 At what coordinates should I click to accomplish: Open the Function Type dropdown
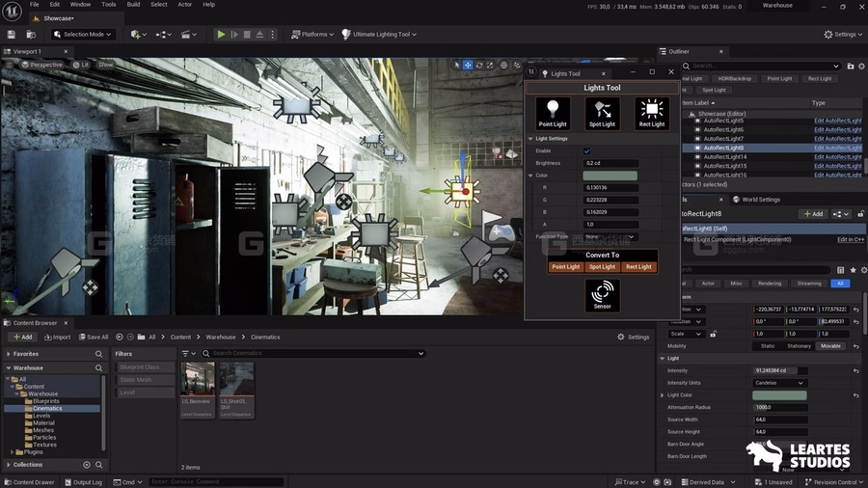pyautogui.click(x=610, y=237)
